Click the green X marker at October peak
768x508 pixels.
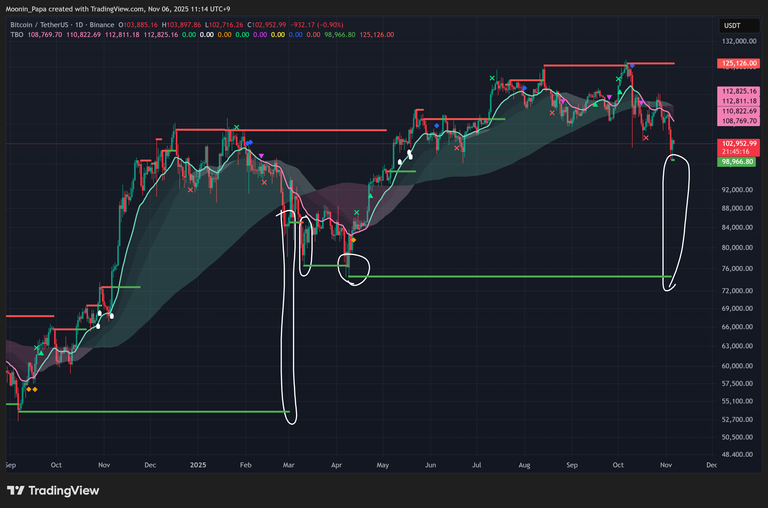[620, 77]
